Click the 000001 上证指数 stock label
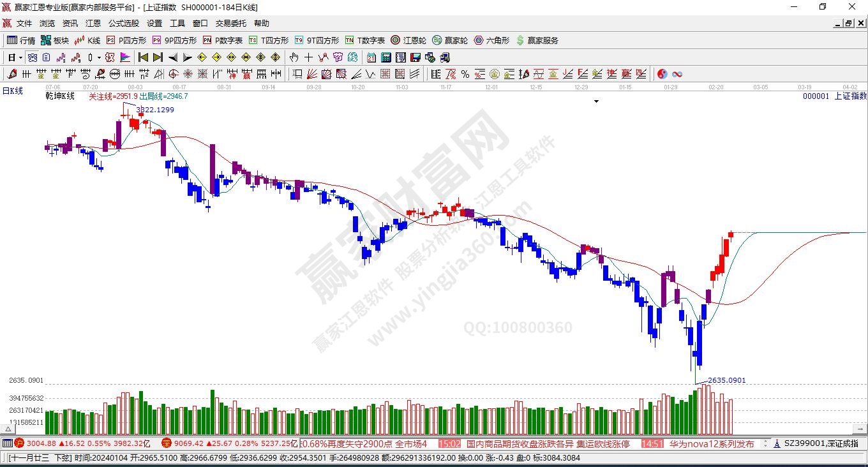Viewport: 868px width, 467px height. point(834,96)
